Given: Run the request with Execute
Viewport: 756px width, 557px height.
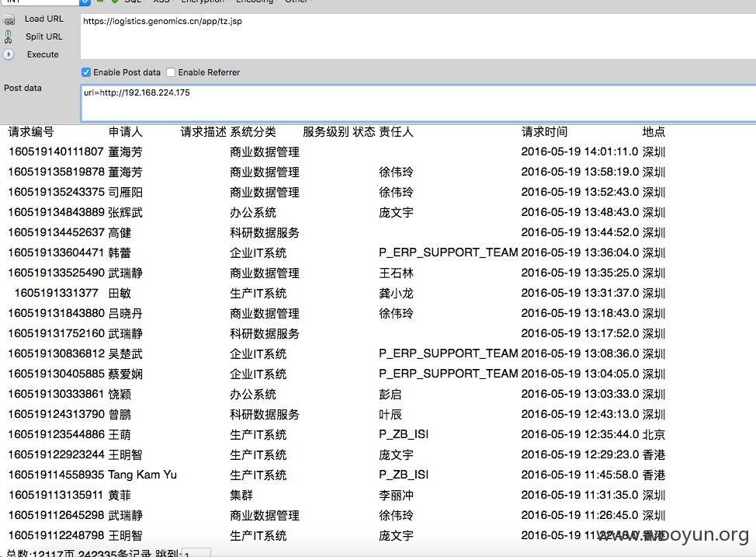Looking at the screenshot, I should 43,54.
